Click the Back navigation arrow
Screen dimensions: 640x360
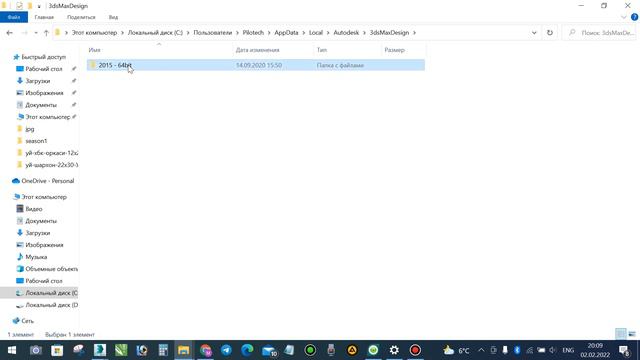(9, 33)
